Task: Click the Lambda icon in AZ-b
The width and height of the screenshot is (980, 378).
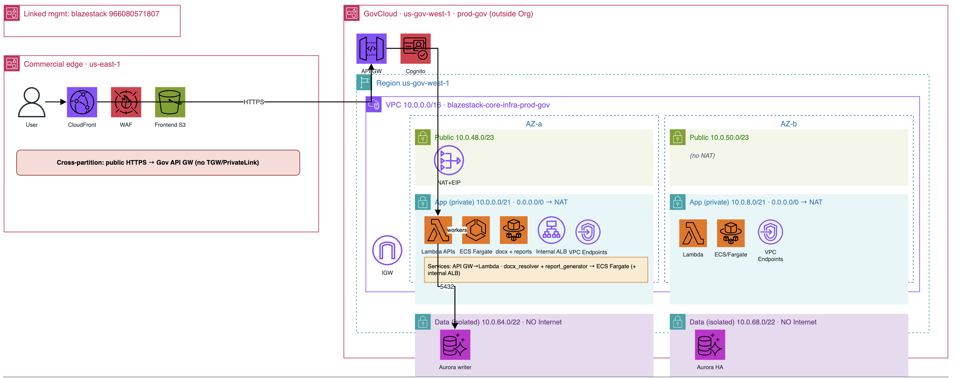Action: click(693, 233)
